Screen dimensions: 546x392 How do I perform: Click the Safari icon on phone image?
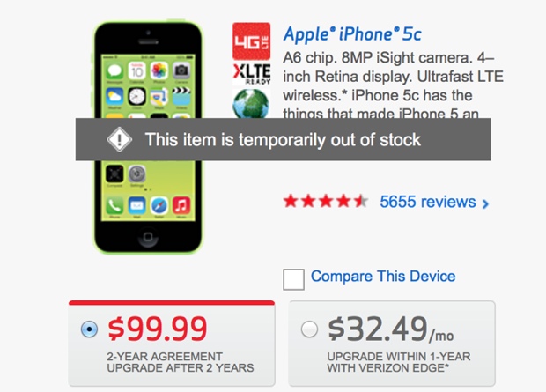159,205
